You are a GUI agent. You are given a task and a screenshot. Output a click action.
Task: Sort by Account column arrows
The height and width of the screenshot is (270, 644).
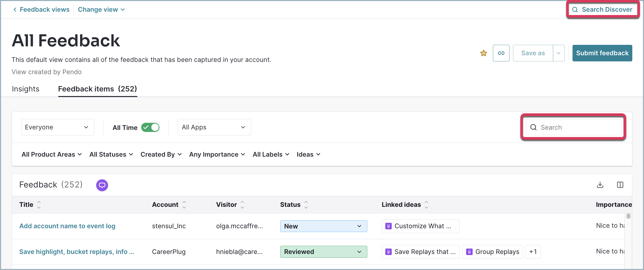click(184, 205)
